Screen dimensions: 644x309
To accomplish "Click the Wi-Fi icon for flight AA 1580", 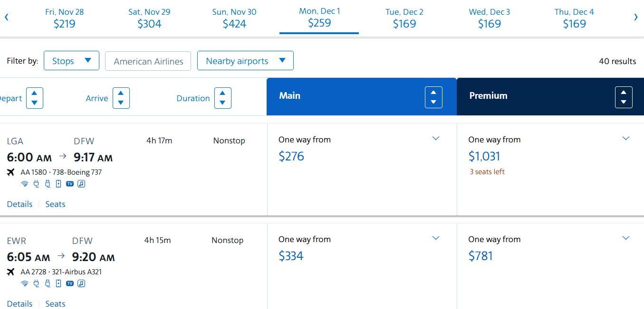I will point(25,184).
